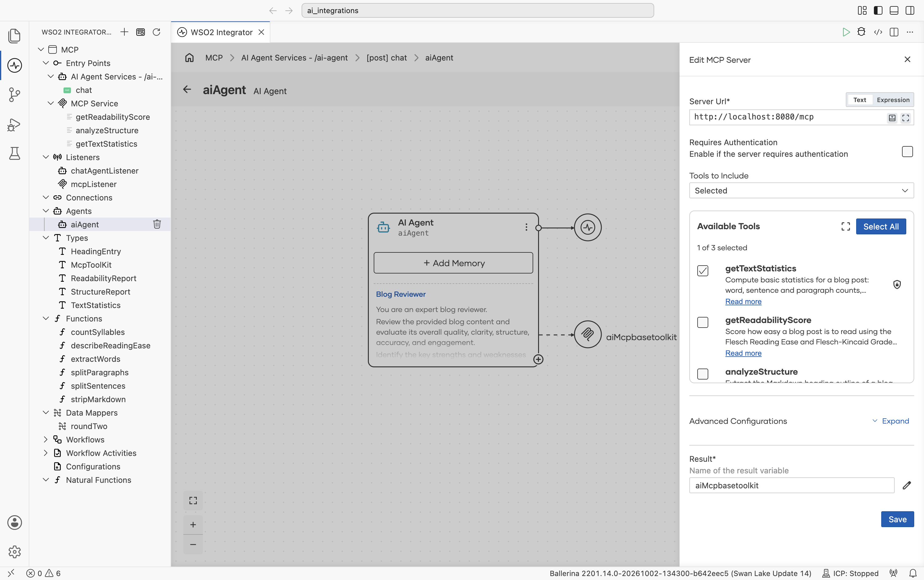Open 'AI Agent Services - /ai-agent' breadcrumb
924x580 pixels.
(x=294, y=58)
